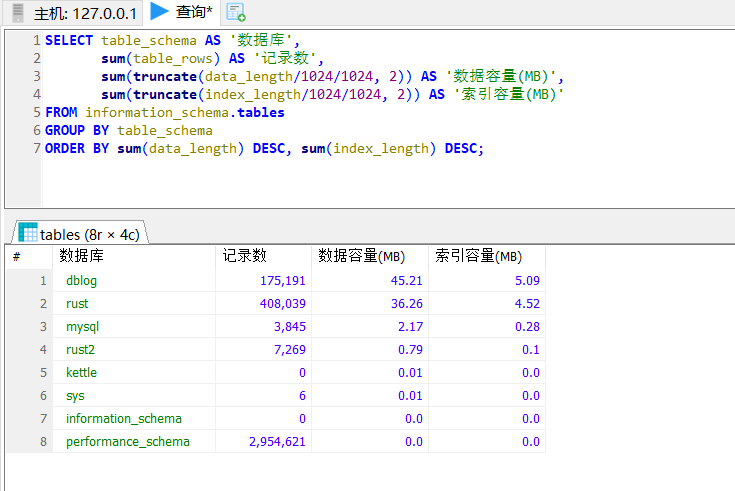The height and width of the screenshot is (491, 735).
Task: Select result row number 1
Action: 29,280
